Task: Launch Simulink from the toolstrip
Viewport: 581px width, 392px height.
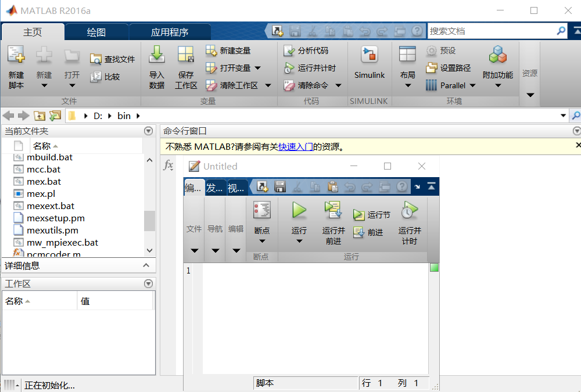Action: tap(370, 62)
